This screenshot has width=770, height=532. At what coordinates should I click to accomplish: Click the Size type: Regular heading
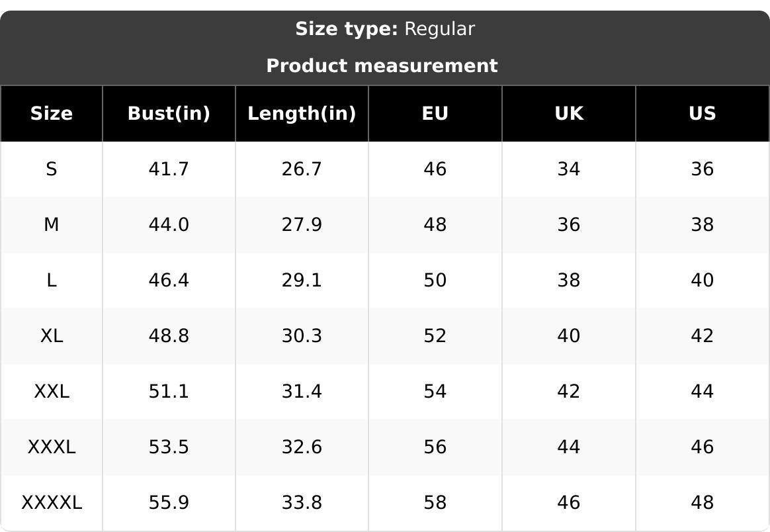(385, 29)
